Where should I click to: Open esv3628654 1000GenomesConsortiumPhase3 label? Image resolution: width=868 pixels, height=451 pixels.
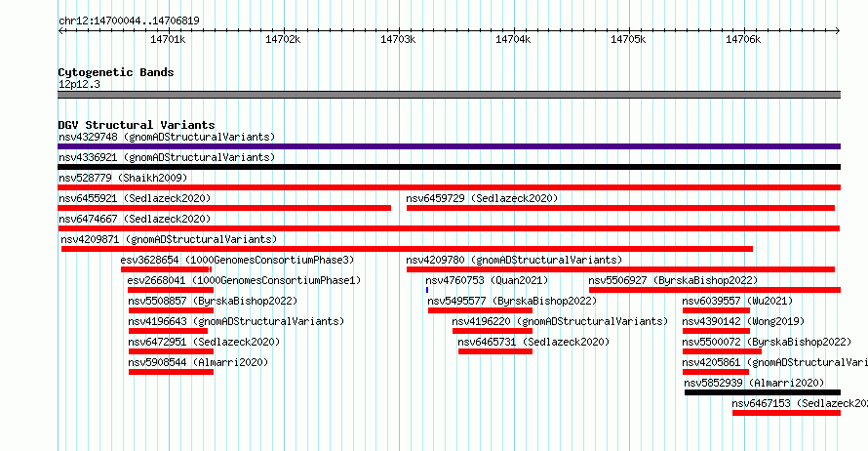(237, 260)
